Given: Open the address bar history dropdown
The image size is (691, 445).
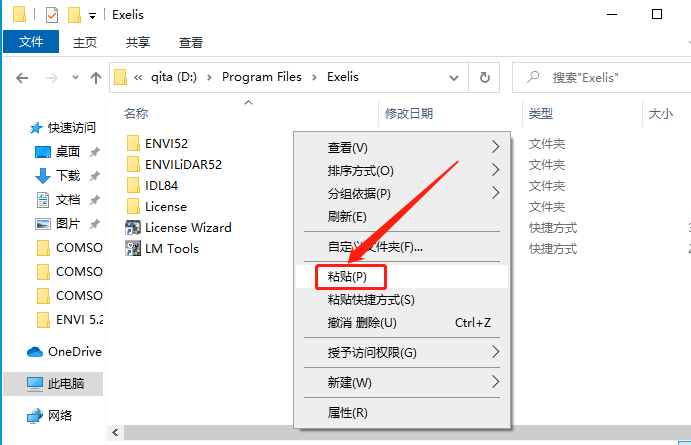Looking at the screenshot, I should point(453,78).
